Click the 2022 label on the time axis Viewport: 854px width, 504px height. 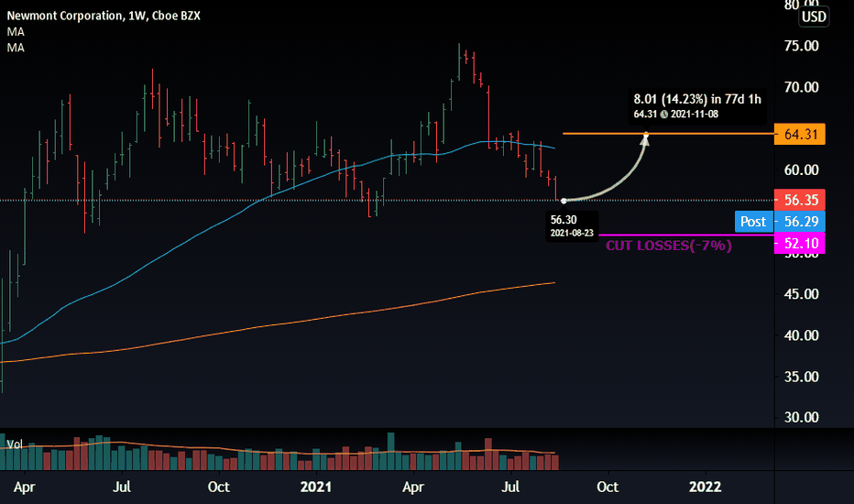click(706, 487)
